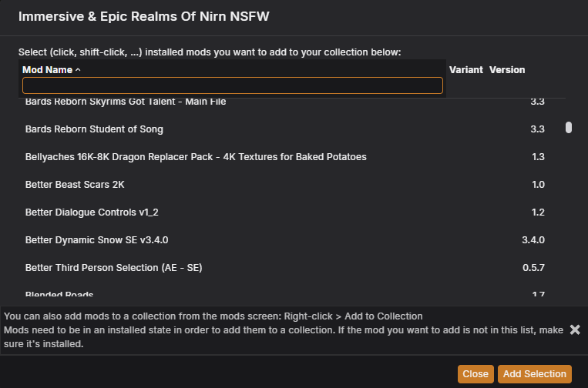
Task: Click the Mod Name filter text box
Action: tap(233, 85)
